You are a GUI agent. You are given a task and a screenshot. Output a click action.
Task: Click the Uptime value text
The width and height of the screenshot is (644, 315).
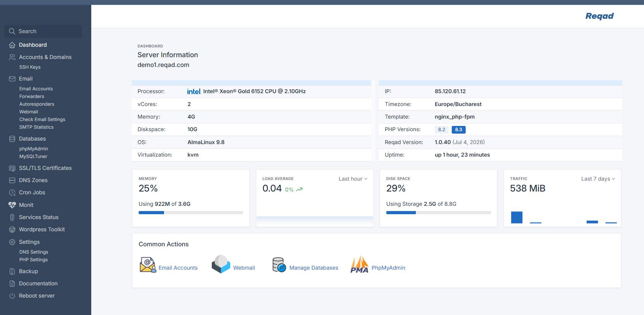click(x=462, y=155)
